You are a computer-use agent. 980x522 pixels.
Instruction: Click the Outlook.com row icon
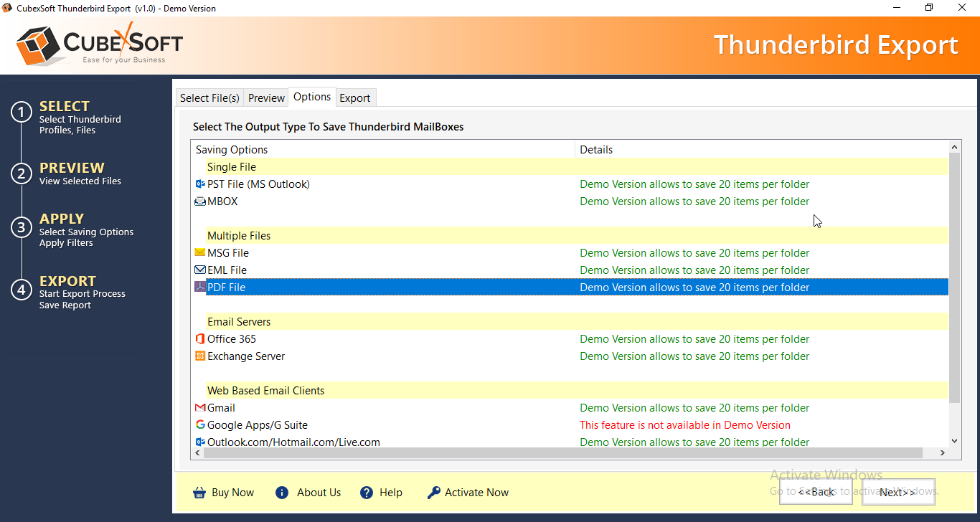click(200, 442)
